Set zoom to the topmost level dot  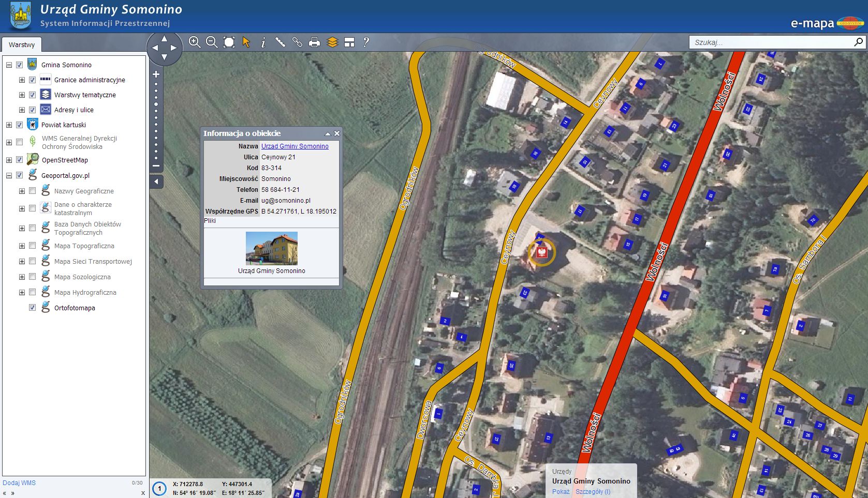pyautogui.click(x=156, y=84)
